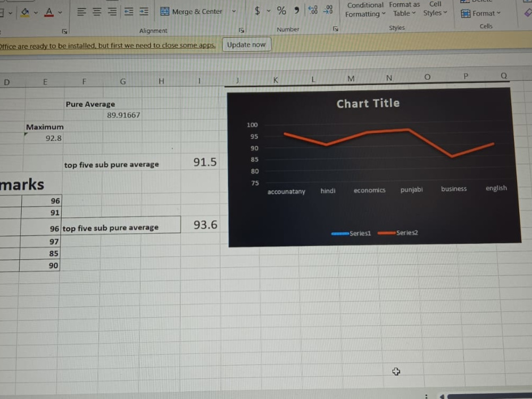Select column F header

click(84, 81)
